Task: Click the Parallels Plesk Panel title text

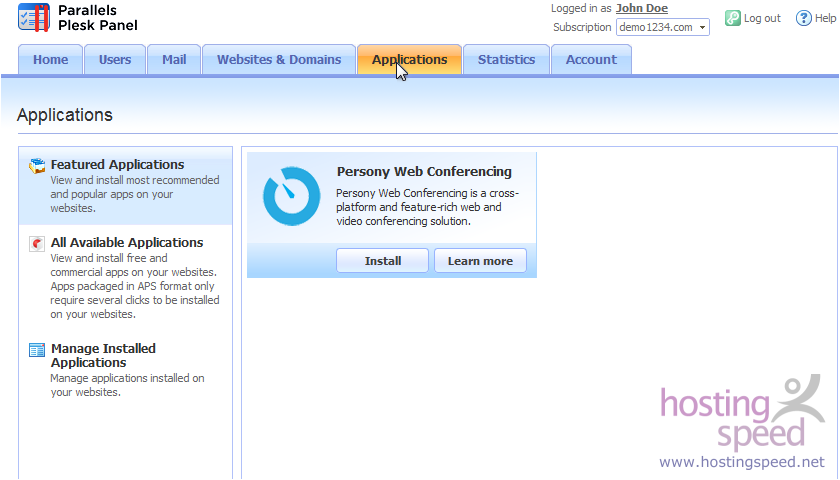Action: click(98, 18)
